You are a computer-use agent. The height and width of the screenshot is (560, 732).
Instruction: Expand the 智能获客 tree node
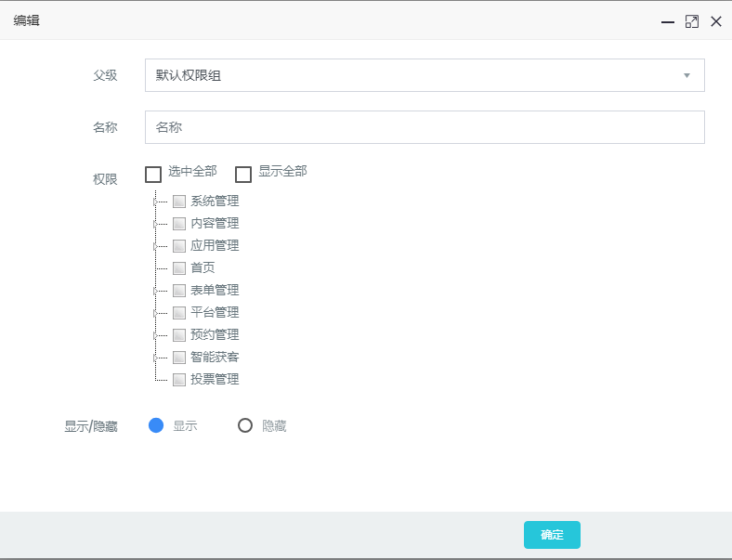tap(156, 358)
